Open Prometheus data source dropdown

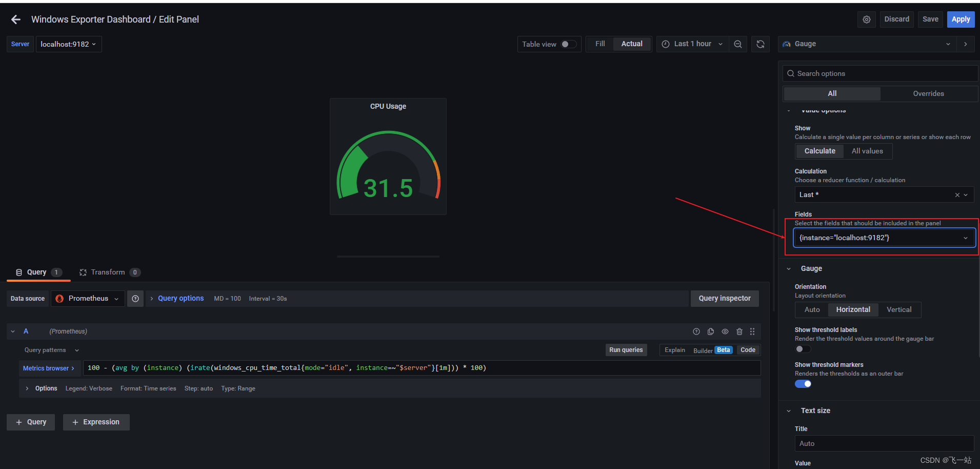pos(88,299)
